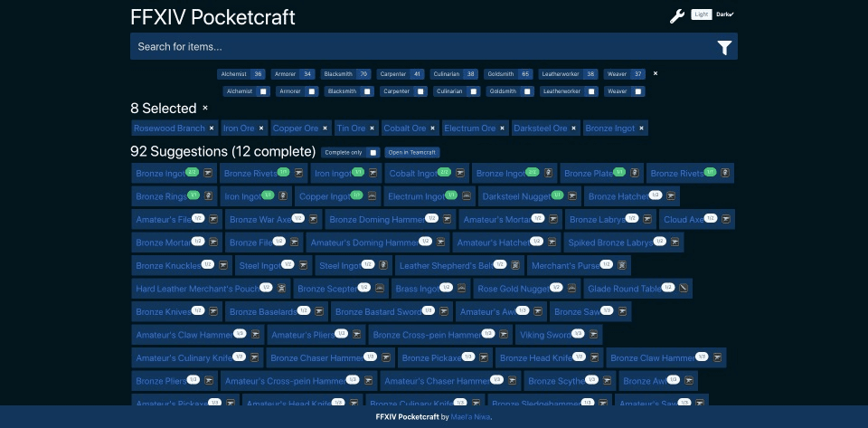The width and height of the screenshot is (868, 428).
Task: Click the job icon beside Bronze Hatchet
Action: coord(671,196)
